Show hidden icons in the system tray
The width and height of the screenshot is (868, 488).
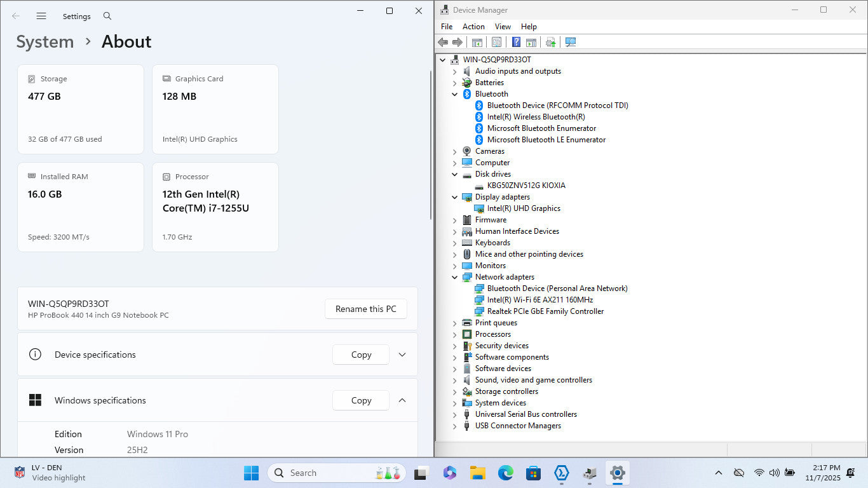point(719,473)
